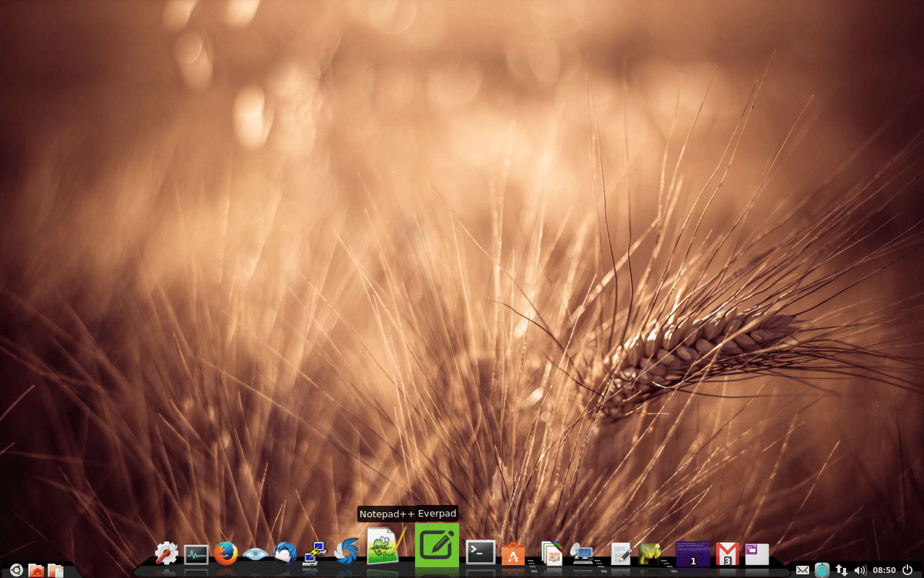
Task: Open the Home folder launcher
Action: (x=36, y=571)
